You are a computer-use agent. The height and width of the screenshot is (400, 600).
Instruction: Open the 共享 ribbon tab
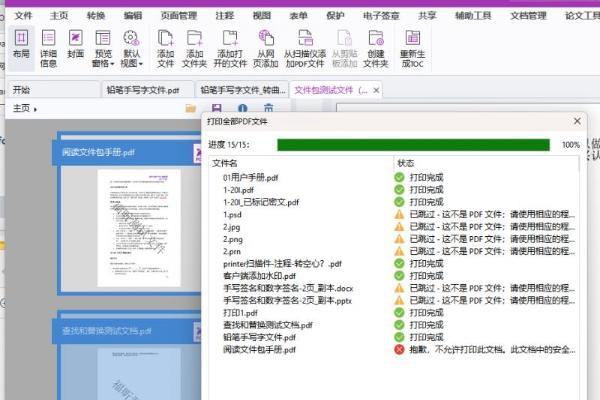[427, 16]
